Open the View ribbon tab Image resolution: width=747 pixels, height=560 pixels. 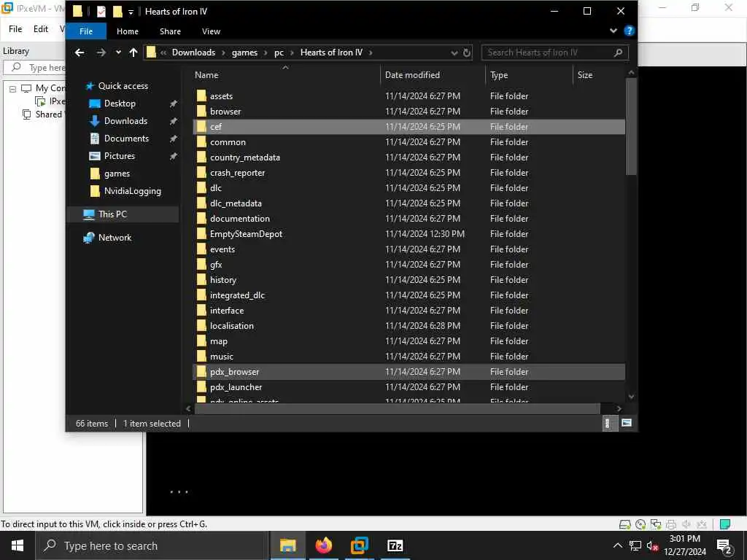211,31
